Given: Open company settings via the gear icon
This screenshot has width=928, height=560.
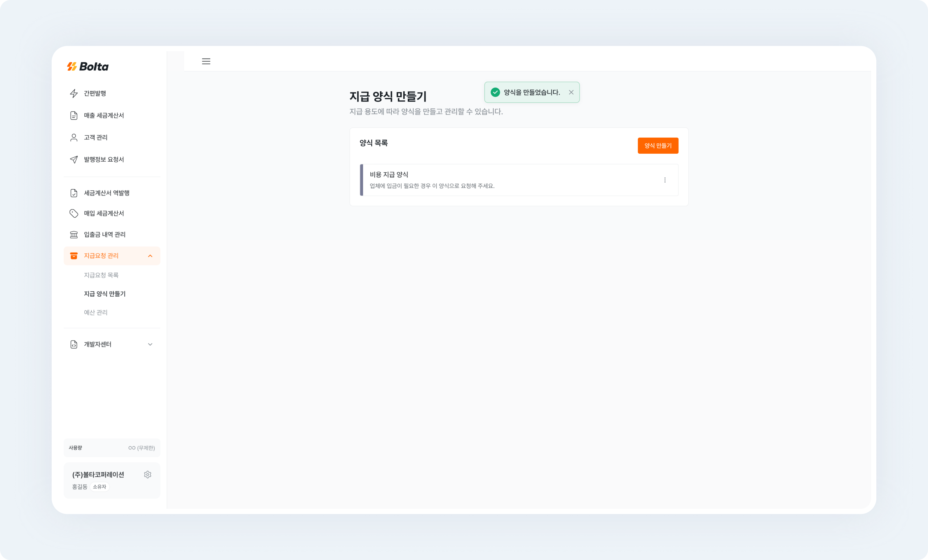Looking at the screenshot, I should click(x=148, y=474).
